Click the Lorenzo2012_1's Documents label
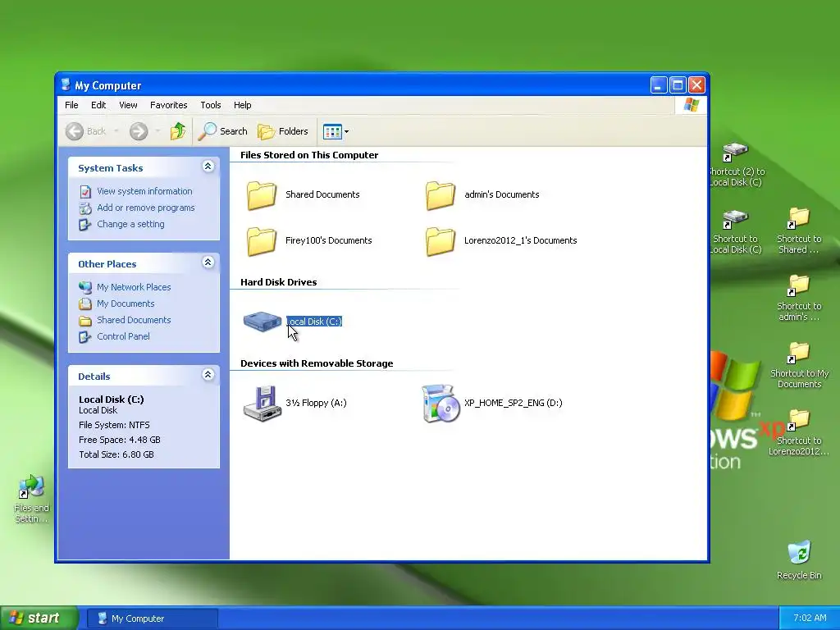The width and height of the screenshot is (840, 630). (520, 240)
